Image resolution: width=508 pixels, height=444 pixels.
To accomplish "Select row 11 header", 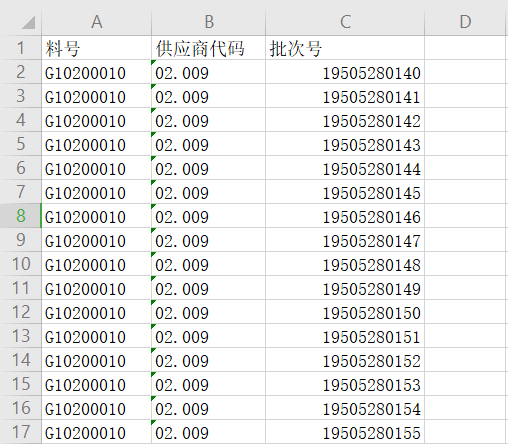I will tap(21, 288).
